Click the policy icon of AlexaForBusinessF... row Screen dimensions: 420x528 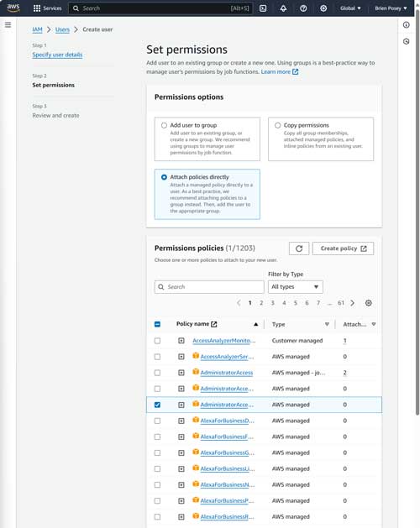pos(196,436)
